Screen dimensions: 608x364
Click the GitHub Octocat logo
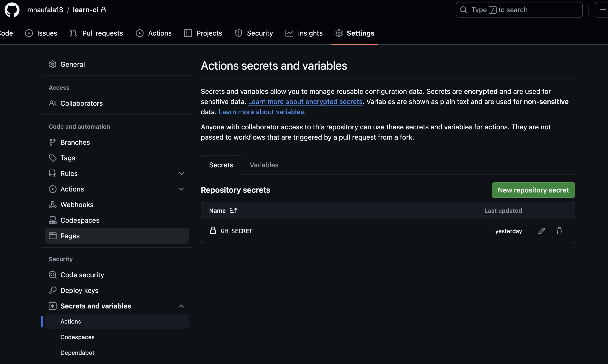click(12, 10)
